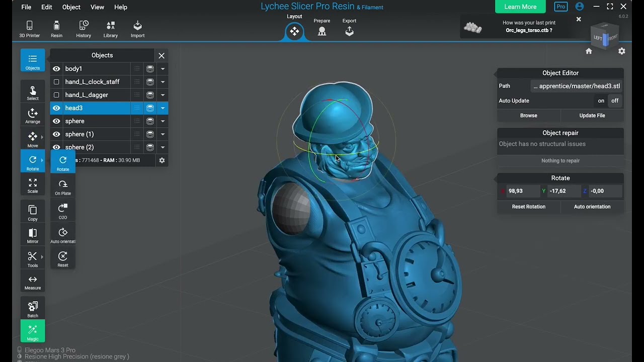The width and height of the screenshot is (644, 362).
Task: Turn Auto Update off
Action: tap(615, 101)
